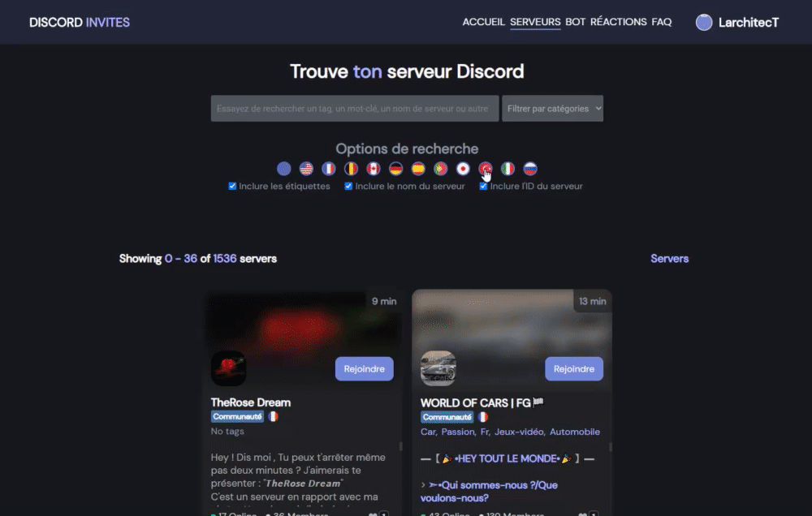Click description scrollbar on WORLD OF CARS card
Viewport: 812px width, 516px height.
tap(611, 446)
